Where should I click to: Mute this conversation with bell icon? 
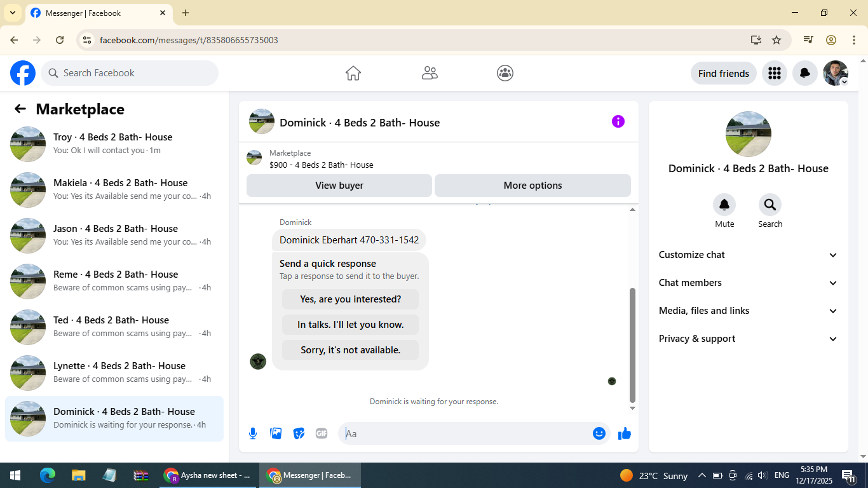[724, 205]
